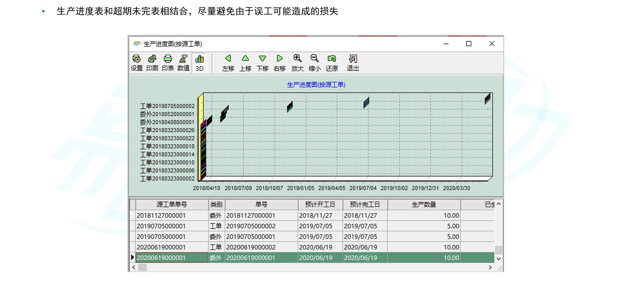
Task: Reset the chart view with 还原
Action: (x=332, y=63)
